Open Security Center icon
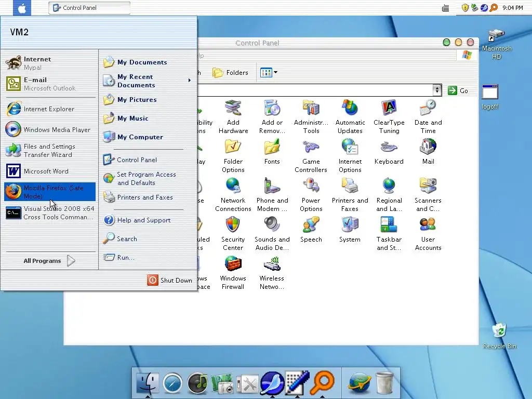532x399 pixels. tap(233, 234)
